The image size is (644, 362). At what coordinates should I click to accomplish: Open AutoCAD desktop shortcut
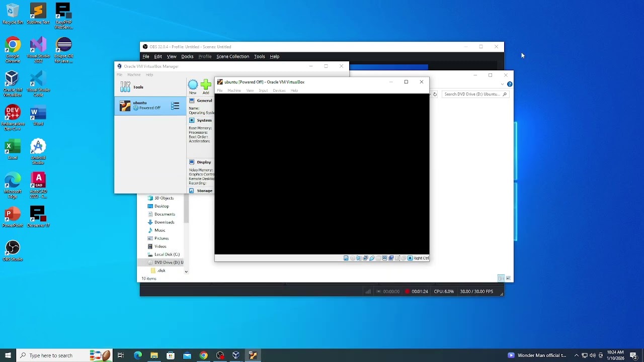coord(38,186)
